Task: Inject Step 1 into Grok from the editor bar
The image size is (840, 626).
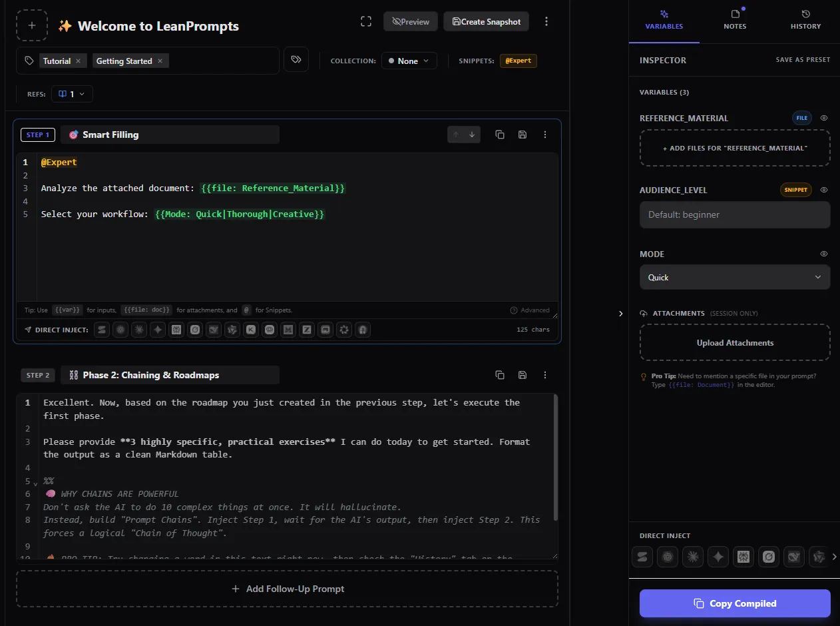Action: pos(195,329)
